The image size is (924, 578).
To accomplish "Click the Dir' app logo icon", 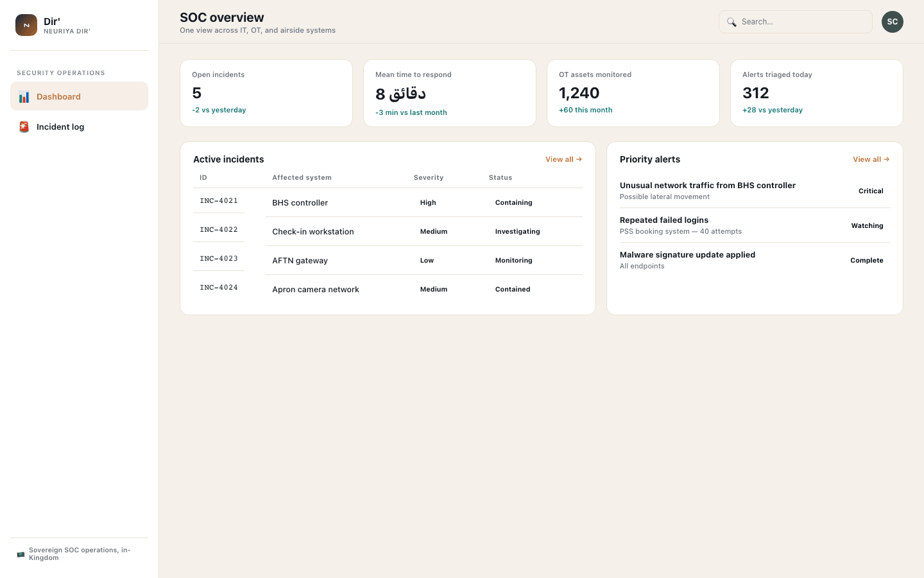I will point(26,25).
